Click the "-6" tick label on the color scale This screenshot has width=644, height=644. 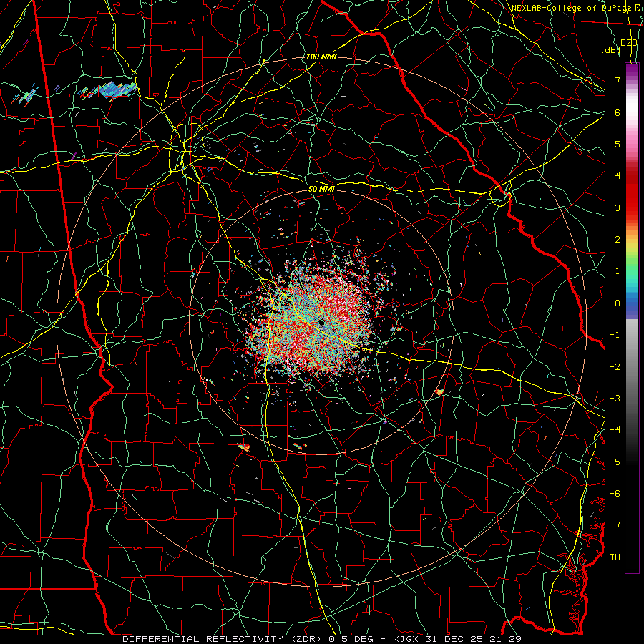tap(615, 494)
